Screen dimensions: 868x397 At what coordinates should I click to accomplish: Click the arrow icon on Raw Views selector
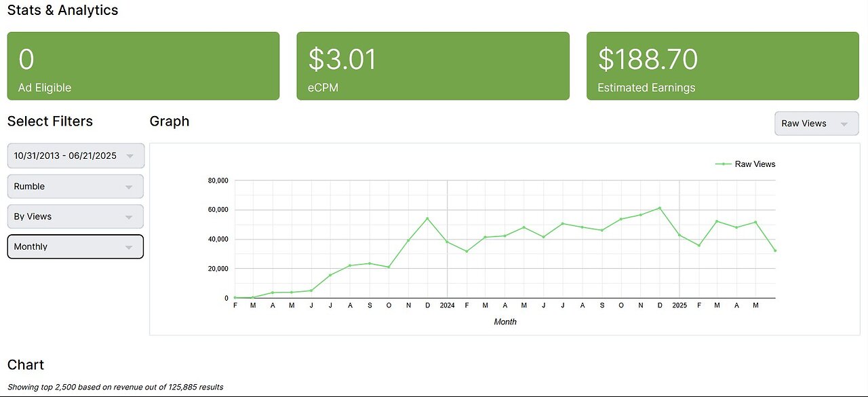pos(844,124)
